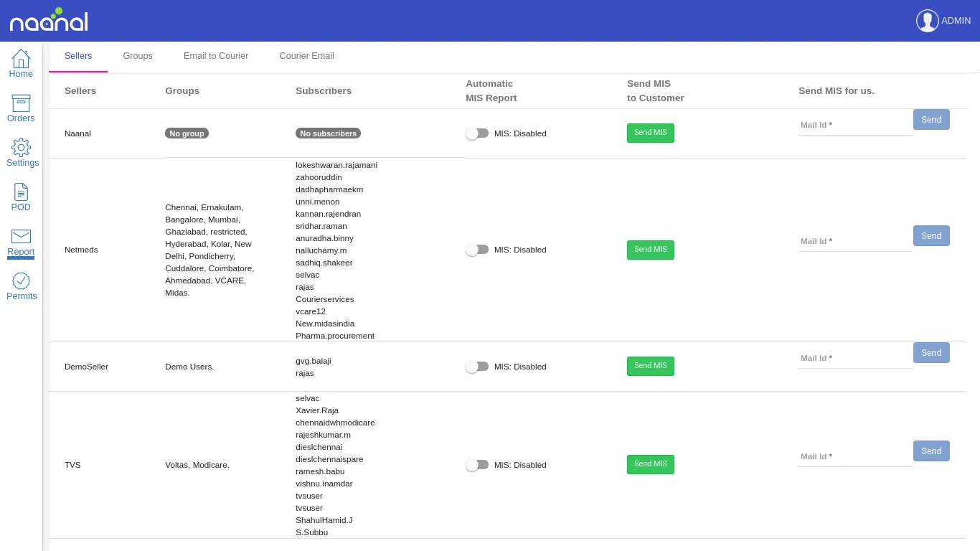980x551 pixels.
Task: Click Send MIS for Naanal
Action: (x=650, y=133)
